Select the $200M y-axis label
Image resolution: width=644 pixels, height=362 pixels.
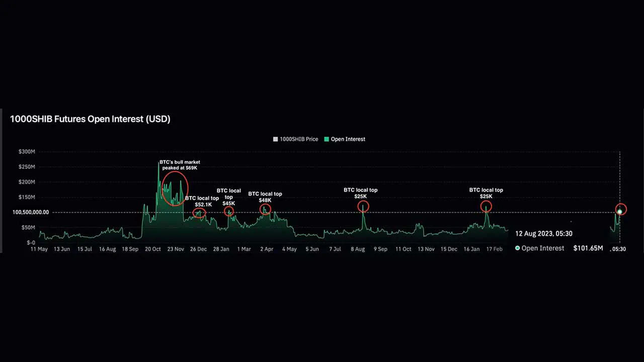(x=26, y=182)
